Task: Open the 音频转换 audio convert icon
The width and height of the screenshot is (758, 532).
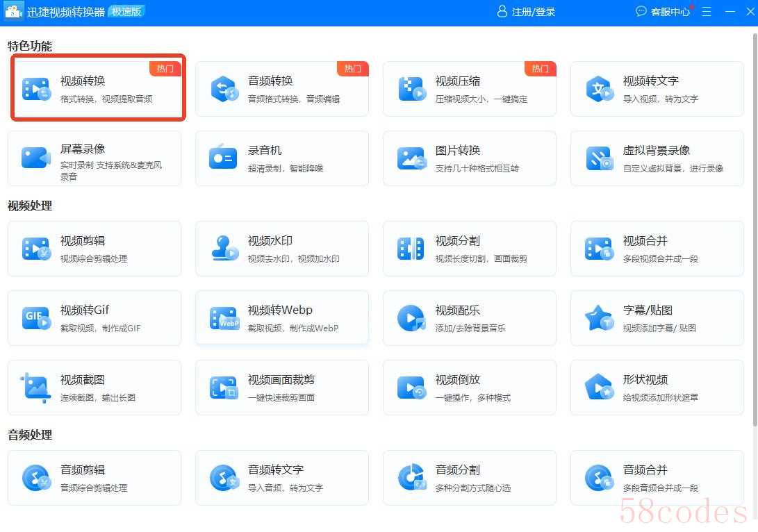Action: (x=224, y=89)
